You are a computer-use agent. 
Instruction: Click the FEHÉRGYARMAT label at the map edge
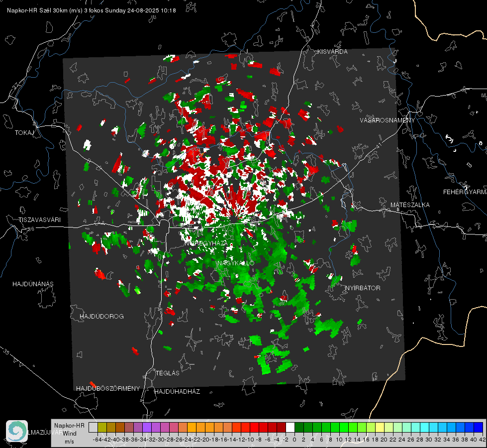pyautogui.click(x=465, y=192)
